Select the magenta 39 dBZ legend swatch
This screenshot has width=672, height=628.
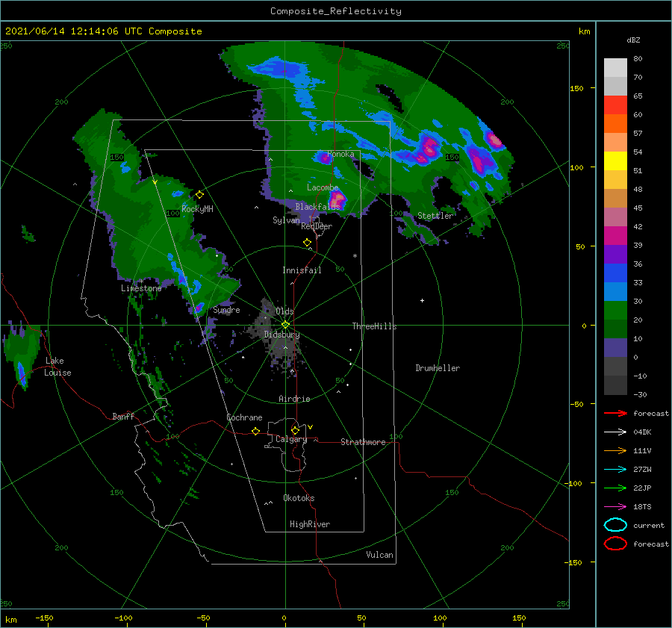[x=615, y=235]
